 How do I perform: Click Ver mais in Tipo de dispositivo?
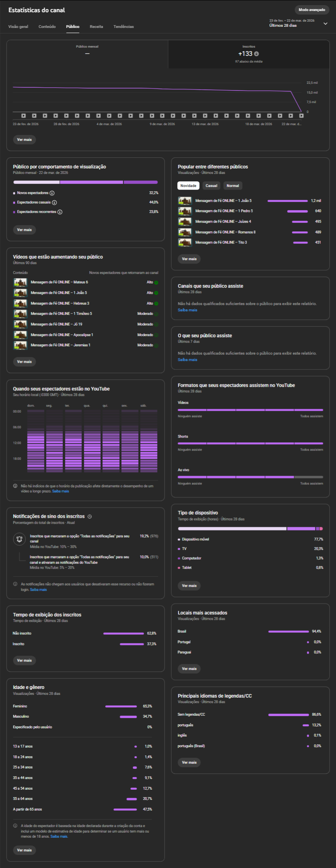coord(189,586)
